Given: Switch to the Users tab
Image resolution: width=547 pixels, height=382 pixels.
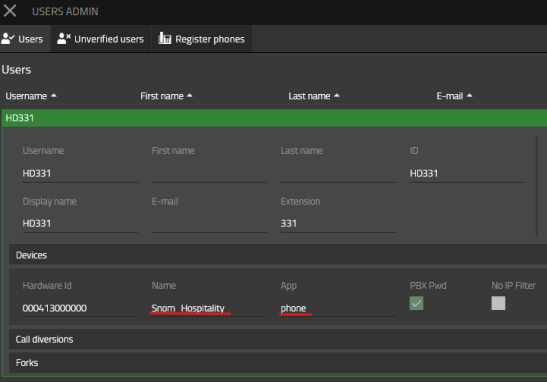Looking at the screenshot, I should click(x=25, y=39).
